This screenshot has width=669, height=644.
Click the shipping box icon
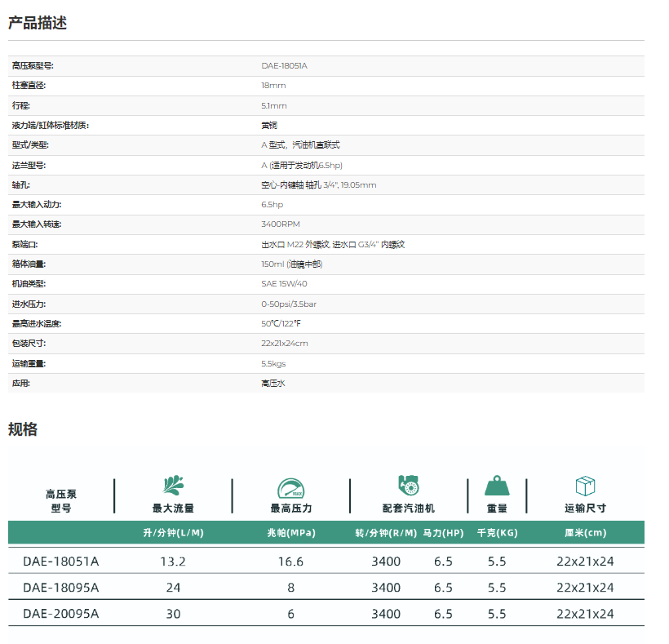pyautogui.click(x=585, y=486)
